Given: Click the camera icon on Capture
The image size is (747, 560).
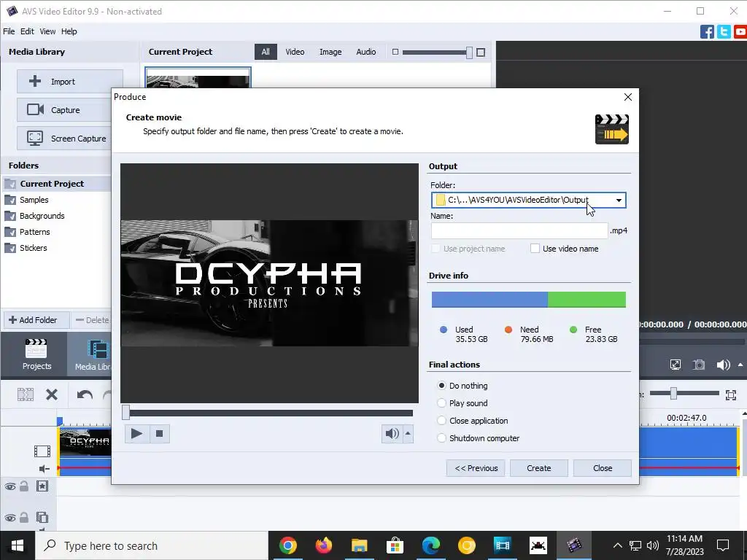Looking at the screenshot, I should pos(35,109).
